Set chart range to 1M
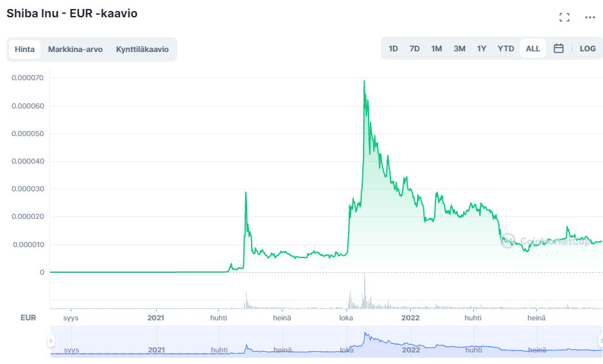This screenshot has height=364, width=603. [x=437, y=48]
